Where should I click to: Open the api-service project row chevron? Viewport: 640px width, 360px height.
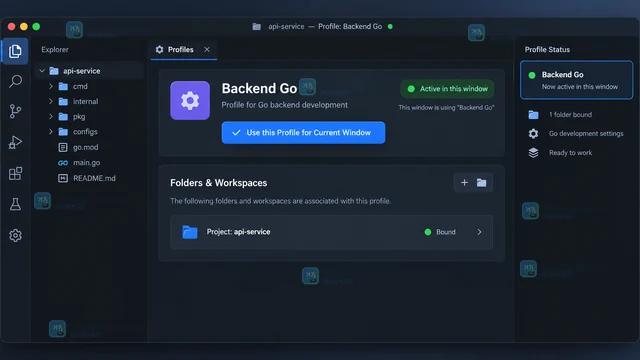point(479,232)
